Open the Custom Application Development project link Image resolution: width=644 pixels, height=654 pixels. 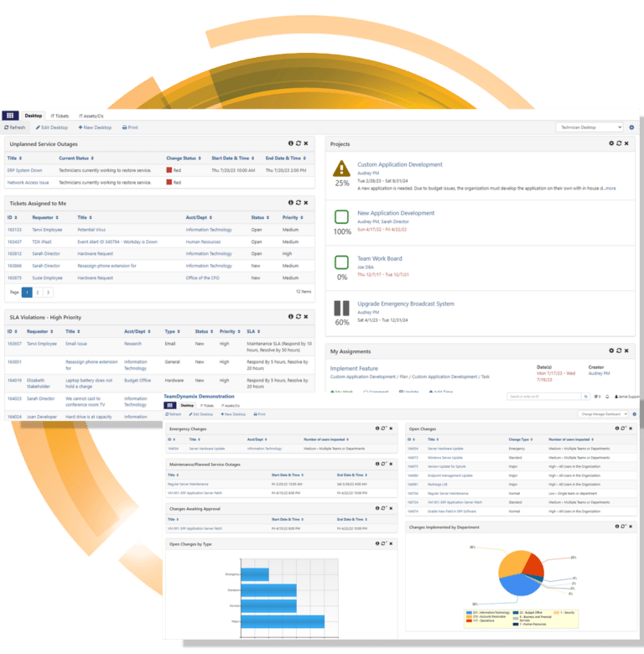pyautogui.click(x=399, y=165)
